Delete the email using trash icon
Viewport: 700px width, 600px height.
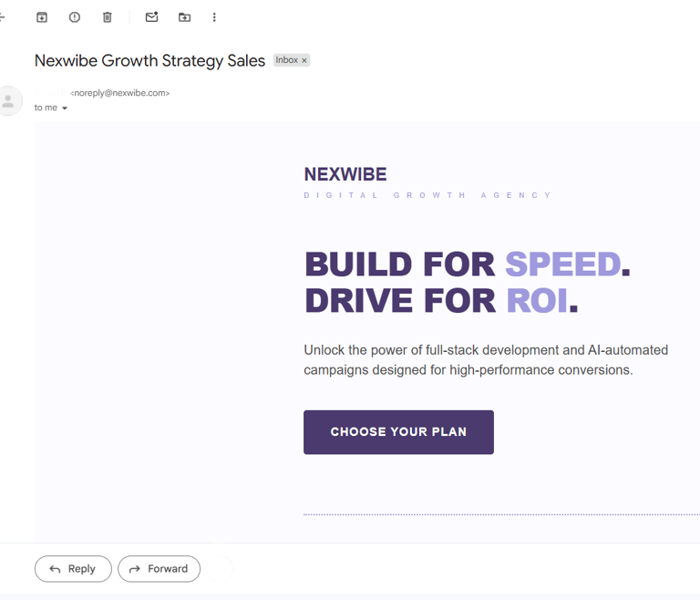tap(108, 17)
